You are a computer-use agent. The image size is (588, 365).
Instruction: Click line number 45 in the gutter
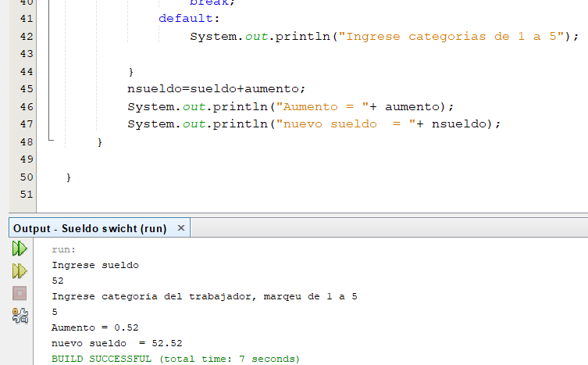click(27, 89)
